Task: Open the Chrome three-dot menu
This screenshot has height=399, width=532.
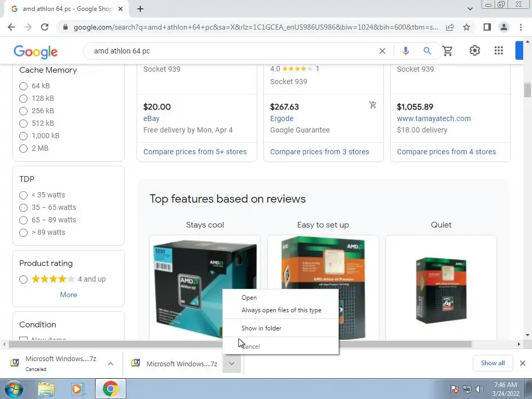Action: (521, 27)
